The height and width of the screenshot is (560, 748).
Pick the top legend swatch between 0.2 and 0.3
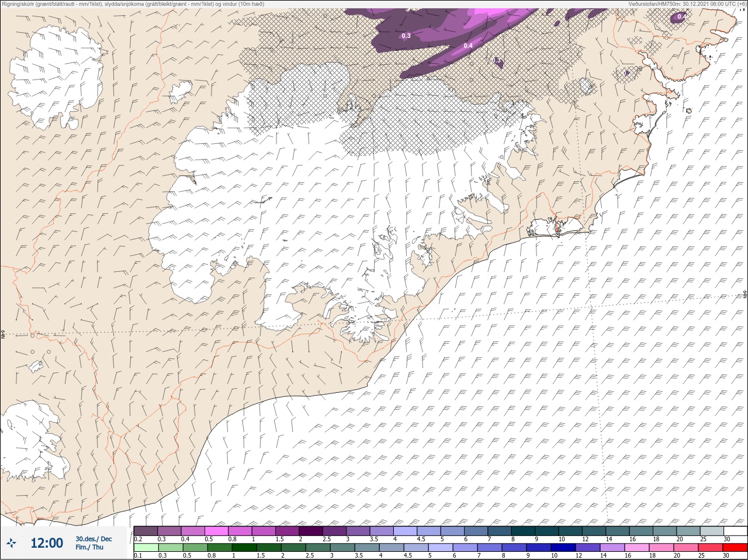click(146, 531)
